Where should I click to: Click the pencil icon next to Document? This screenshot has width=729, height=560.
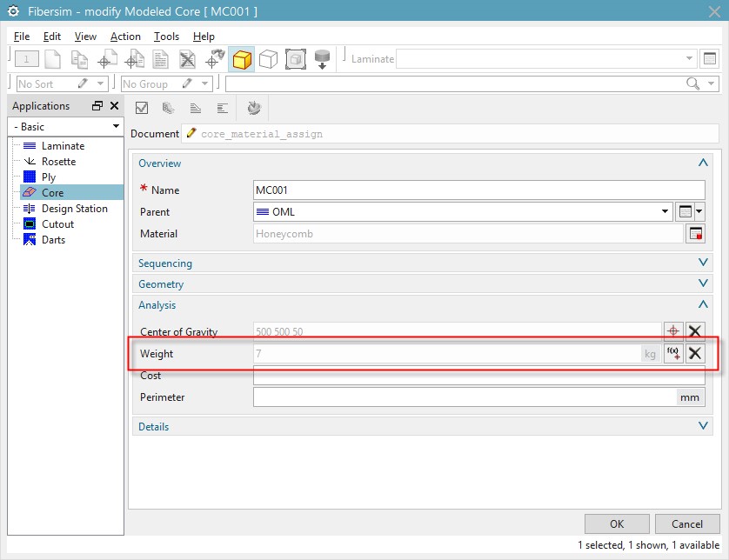[x=191, y=134]
